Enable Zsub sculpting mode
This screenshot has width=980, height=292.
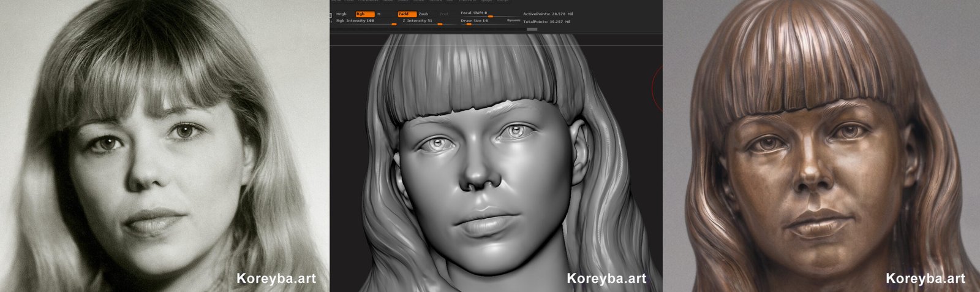pos(423,13)
